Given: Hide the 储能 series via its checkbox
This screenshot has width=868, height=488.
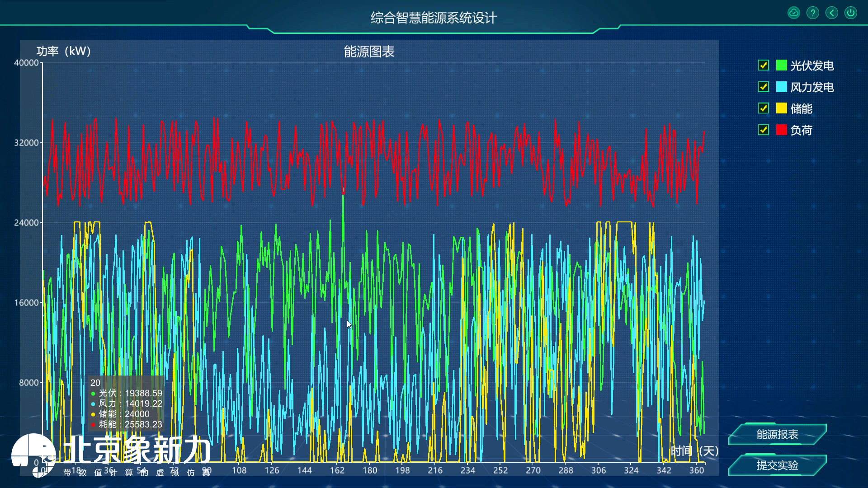Looking at the screenshot, I should (x=764, y=108).
